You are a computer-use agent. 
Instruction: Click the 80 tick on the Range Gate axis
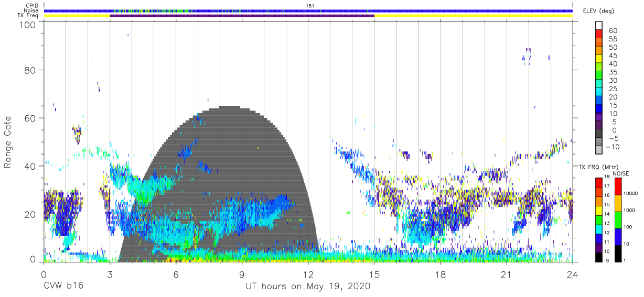point(30,70)
